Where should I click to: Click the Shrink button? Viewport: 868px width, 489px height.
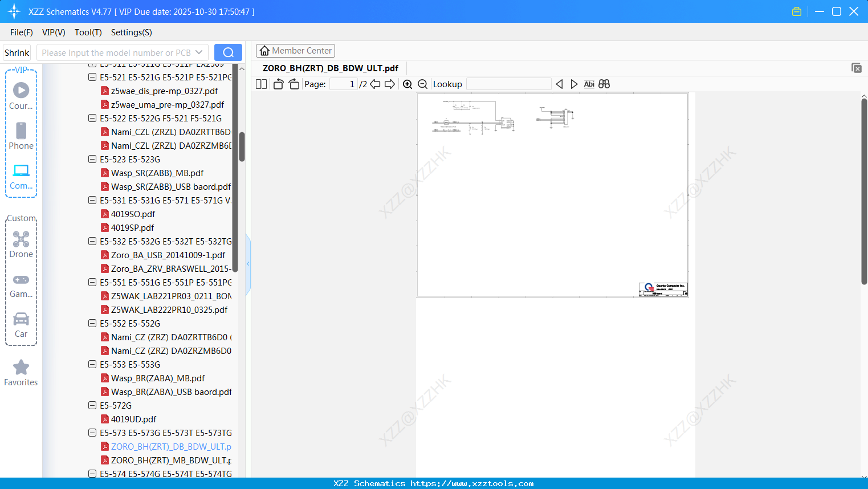(17, 52)
